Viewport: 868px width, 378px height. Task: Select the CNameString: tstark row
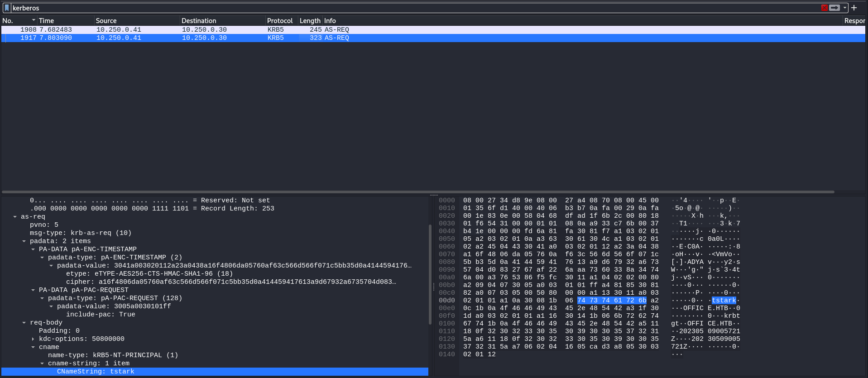pos(215,372)
